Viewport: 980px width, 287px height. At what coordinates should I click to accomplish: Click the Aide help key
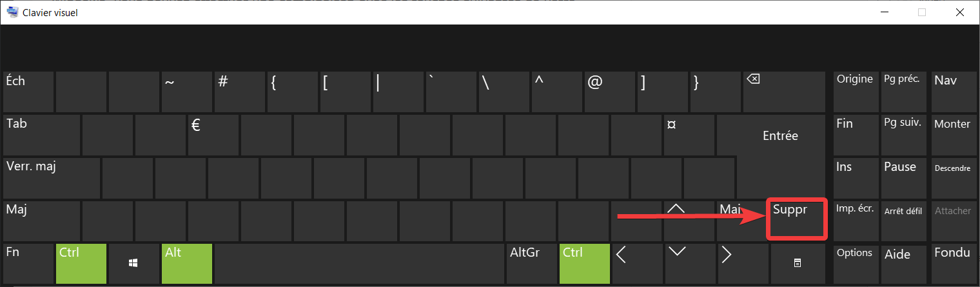[x=903, y=263]
